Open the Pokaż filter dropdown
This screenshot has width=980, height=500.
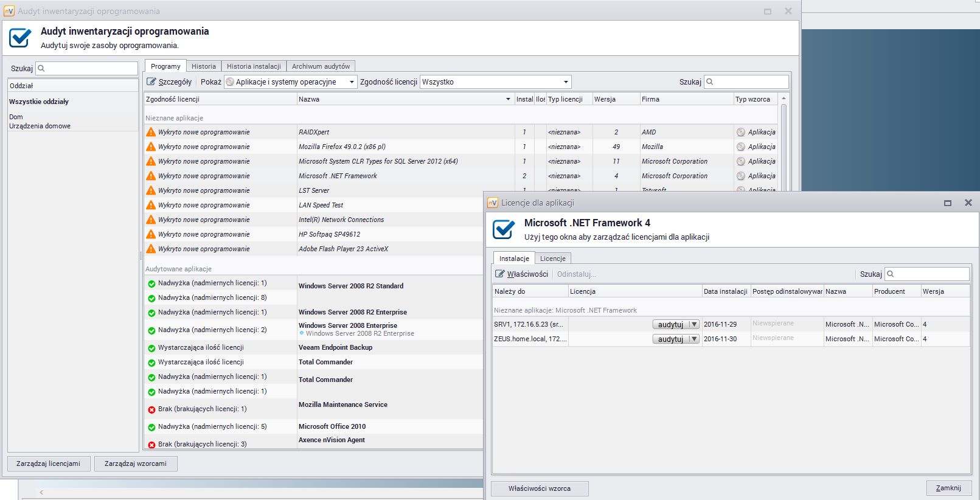click(x=352, y=82)
